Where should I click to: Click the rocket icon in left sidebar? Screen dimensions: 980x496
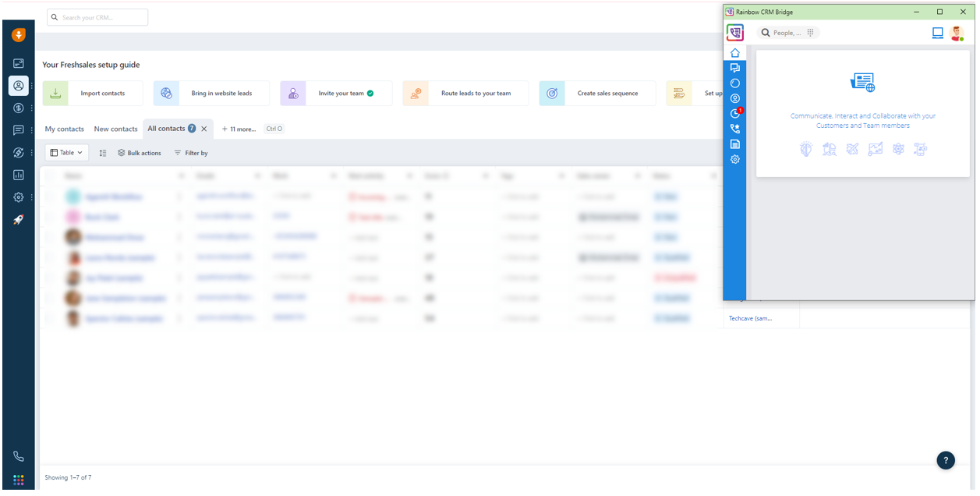pos(19,220)
